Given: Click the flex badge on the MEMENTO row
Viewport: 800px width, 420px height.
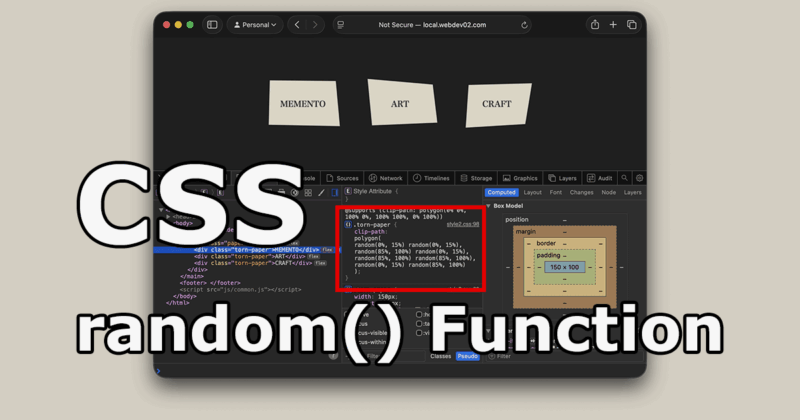Looking at the screenshot, I should [327, 250].
